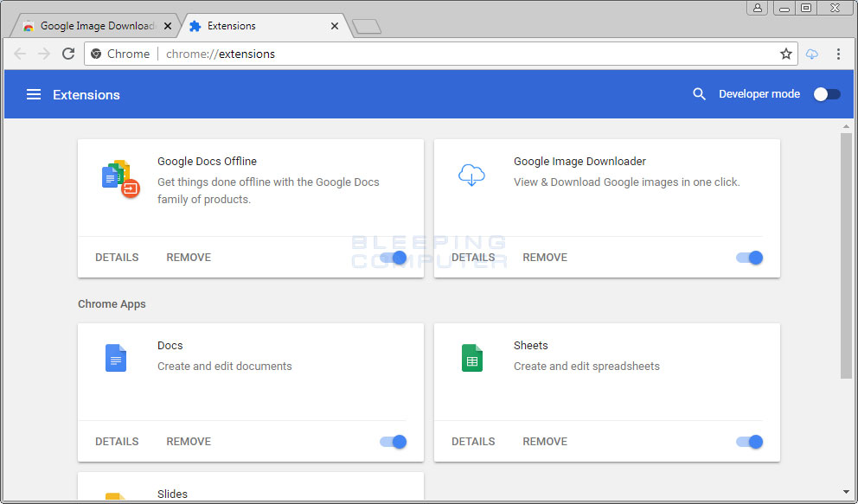Click the Docs app icon
Screen dimensions: 858x504
[115, 358]
